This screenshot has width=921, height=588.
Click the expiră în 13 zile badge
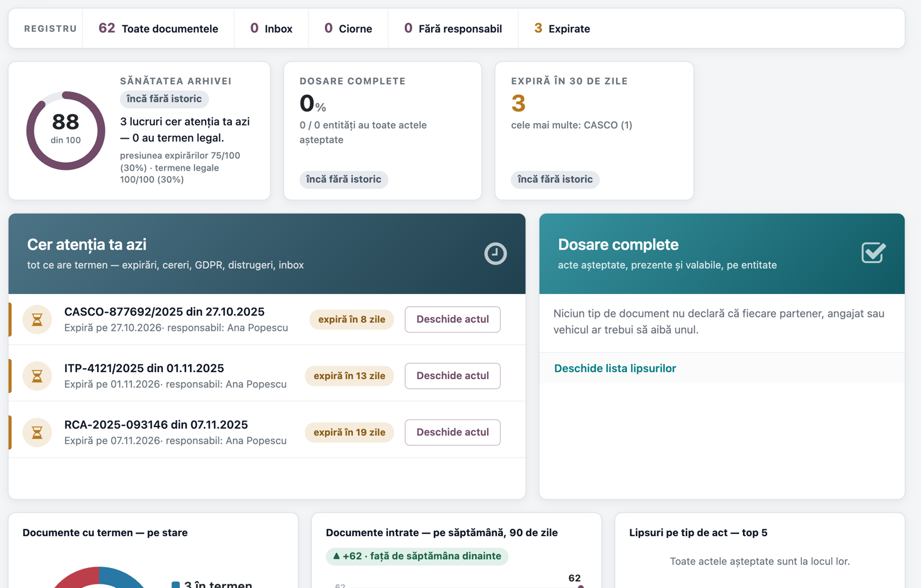pyautogui.click(x=349, y=376)
